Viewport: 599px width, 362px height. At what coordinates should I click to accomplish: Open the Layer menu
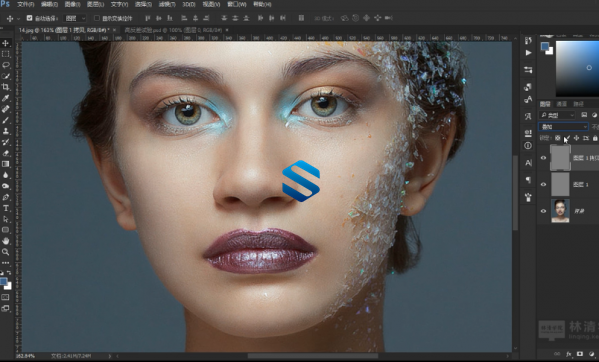(x=96, y=5)
